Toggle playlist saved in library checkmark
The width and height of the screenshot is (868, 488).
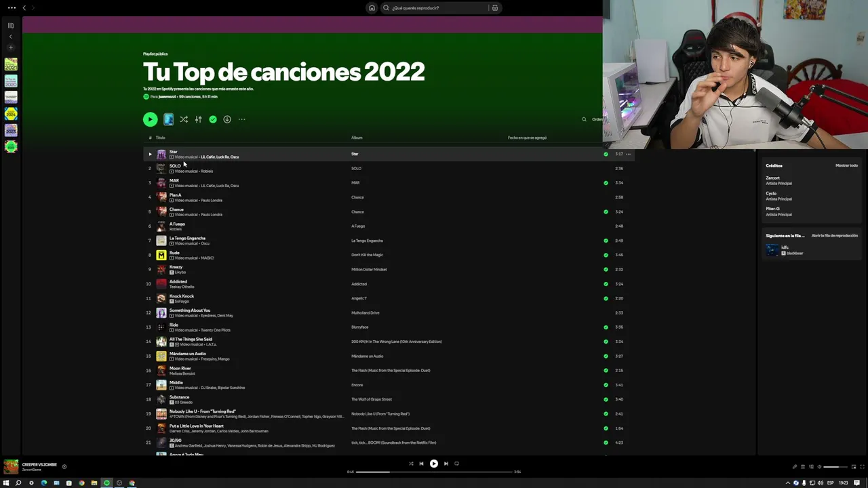[213, 119]
